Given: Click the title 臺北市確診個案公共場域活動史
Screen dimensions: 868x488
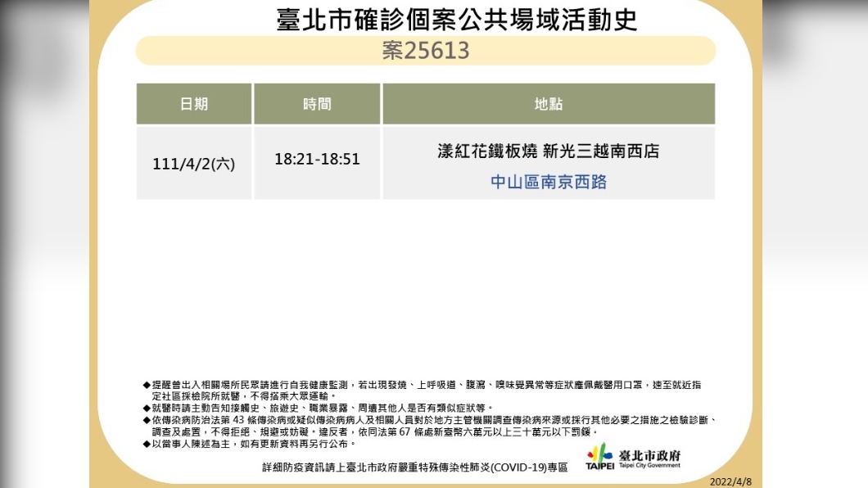Looking at the screenshot, I should tap(457, 20).
